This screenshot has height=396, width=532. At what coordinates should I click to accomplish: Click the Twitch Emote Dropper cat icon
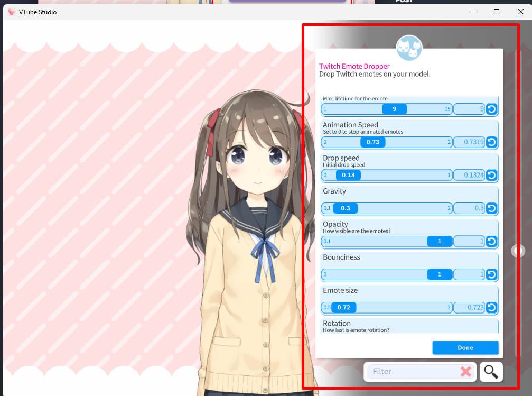tap(409, 48)
